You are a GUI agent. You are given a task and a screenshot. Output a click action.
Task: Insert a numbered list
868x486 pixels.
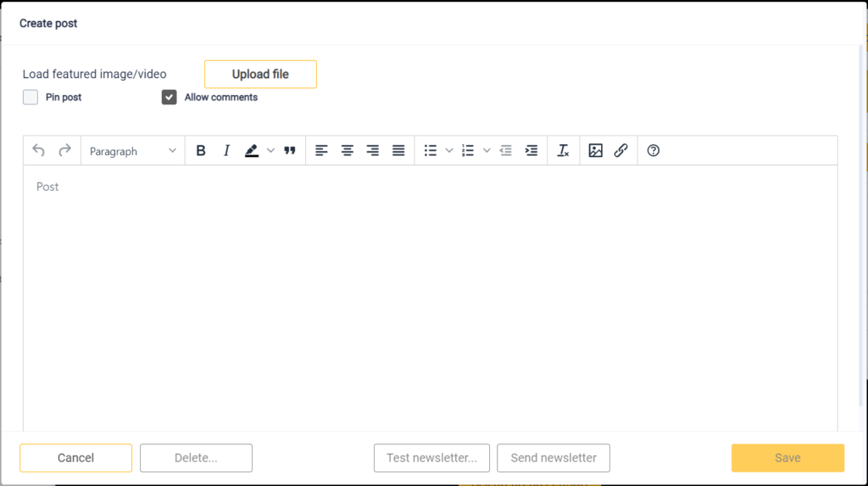tap(468, 150)
